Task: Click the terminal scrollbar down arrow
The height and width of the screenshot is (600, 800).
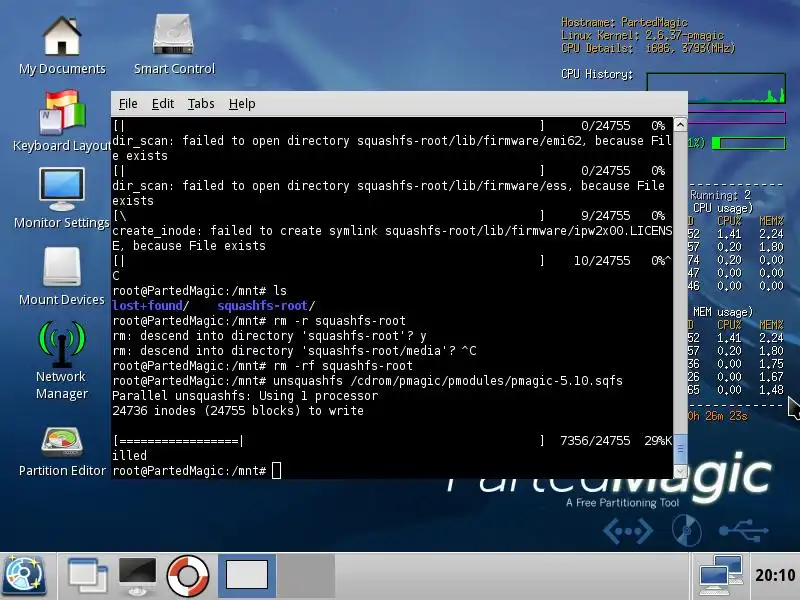Action: click(680, 471)
